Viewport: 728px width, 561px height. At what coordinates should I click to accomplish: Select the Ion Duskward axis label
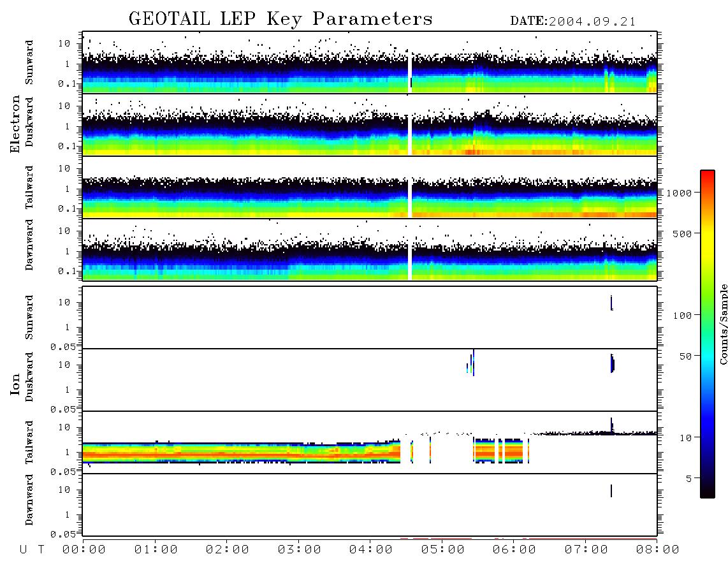click(29, 377)
